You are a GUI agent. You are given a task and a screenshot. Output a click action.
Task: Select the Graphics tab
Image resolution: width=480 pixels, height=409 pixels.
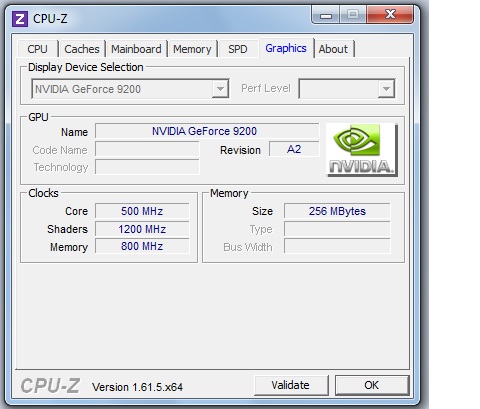point(286,48)
